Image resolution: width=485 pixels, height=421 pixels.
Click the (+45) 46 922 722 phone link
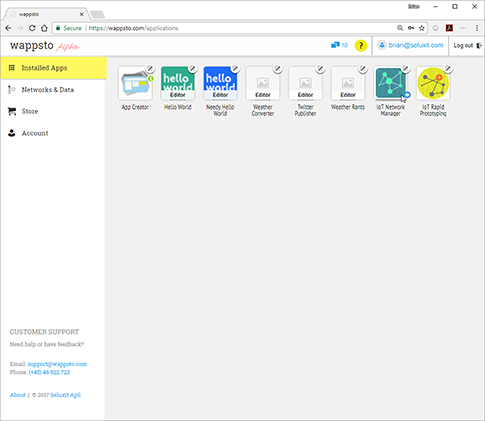(49, 372)
